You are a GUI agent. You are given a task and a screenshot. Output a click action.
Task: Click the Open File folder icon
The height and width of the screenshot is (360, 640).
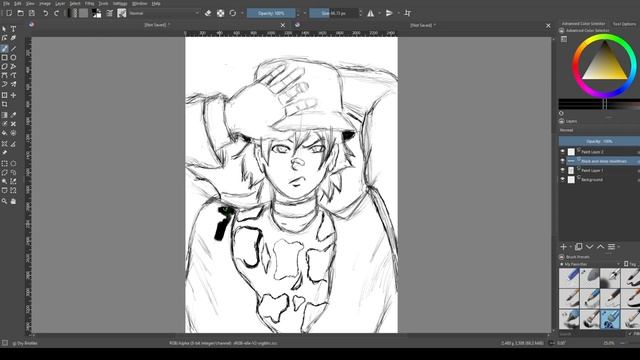pos(20,13)
